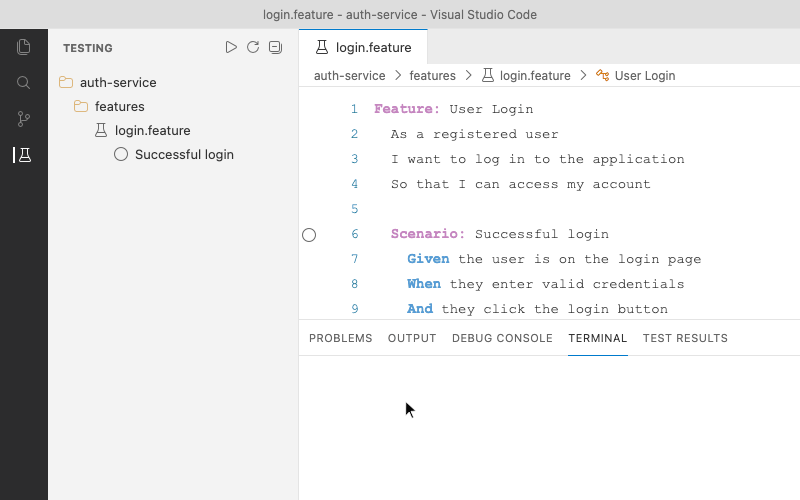Click features in the breadcrumb
The image size is (800, 500).
(433, 76)
